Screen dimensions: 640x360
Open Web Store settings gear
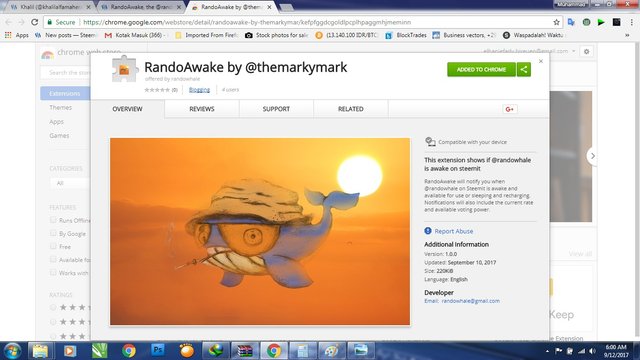click(x=587, y=51)
